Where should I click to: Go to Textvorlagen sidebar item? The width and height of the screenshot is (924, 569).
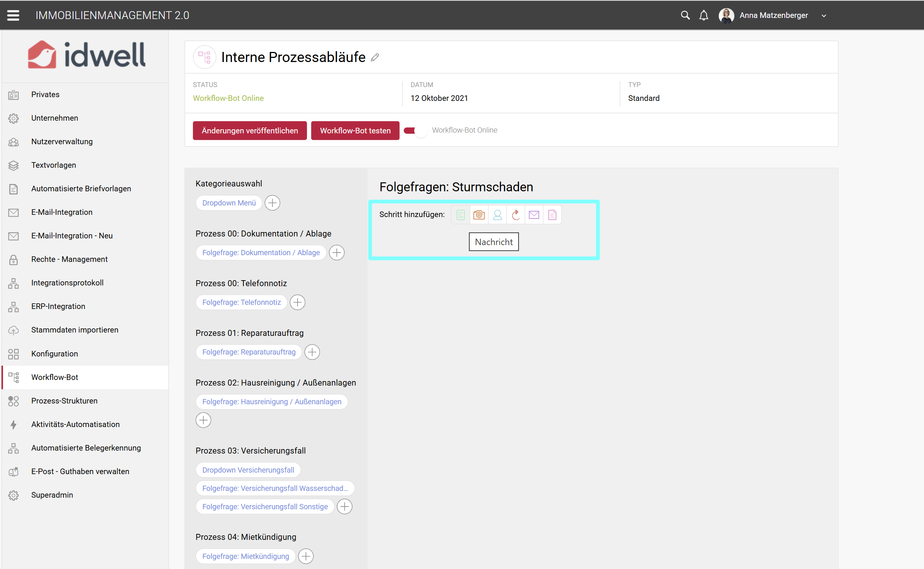coord(53,165)
